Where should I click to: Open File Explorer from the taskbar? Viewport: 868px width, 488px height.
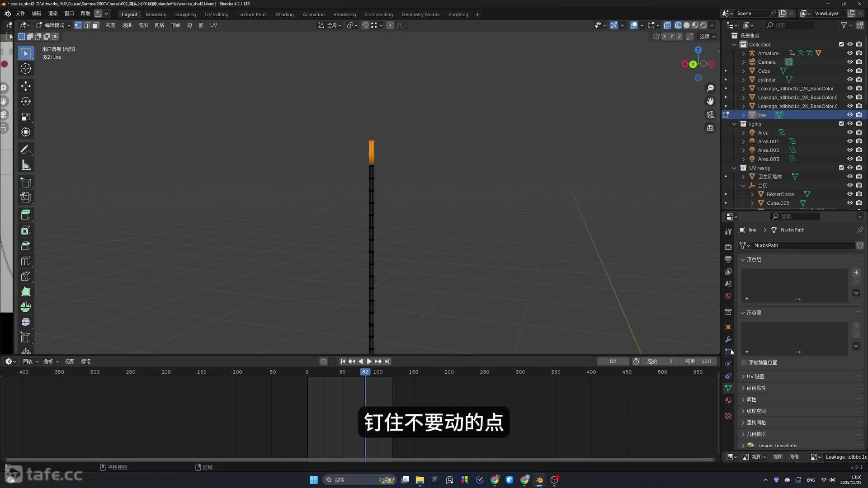420,480
